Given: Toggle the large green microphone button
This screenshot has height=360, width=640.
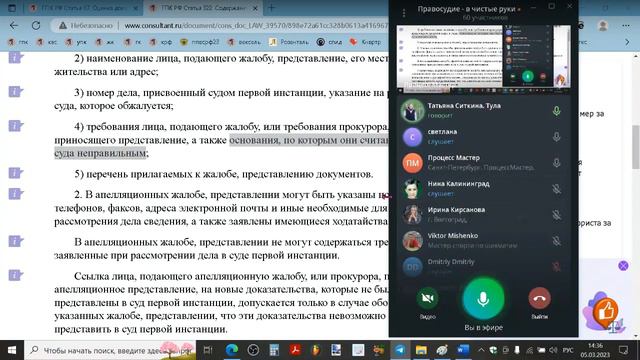Looking at the screenshot, I should [x=483, y=299].
